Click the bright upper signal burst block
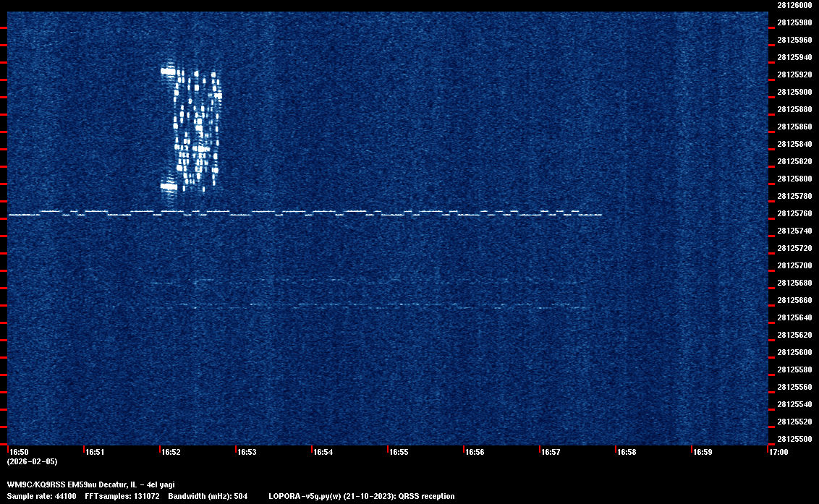The image size is (819, 504). tap(169, 71)
